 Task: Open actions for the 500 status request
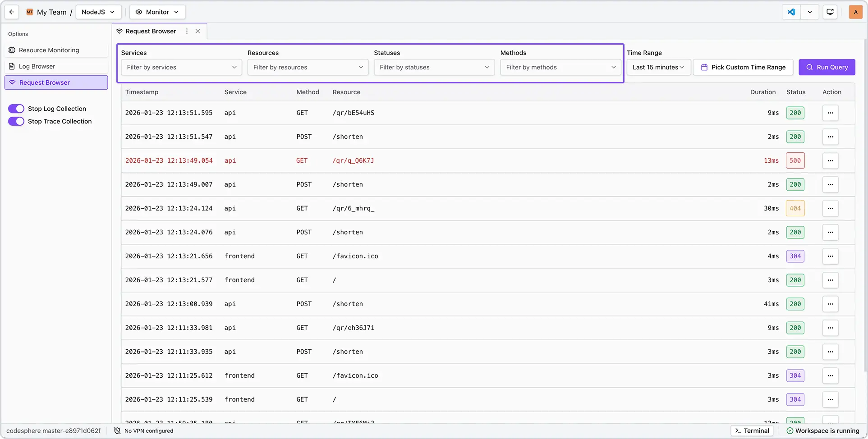(x=830, y=160)
